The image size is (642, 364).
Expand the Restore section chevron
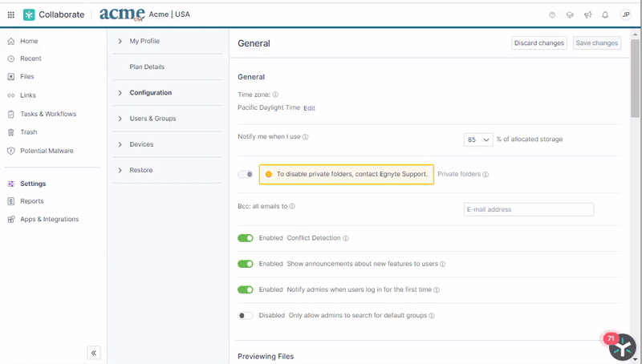(120, 170)
